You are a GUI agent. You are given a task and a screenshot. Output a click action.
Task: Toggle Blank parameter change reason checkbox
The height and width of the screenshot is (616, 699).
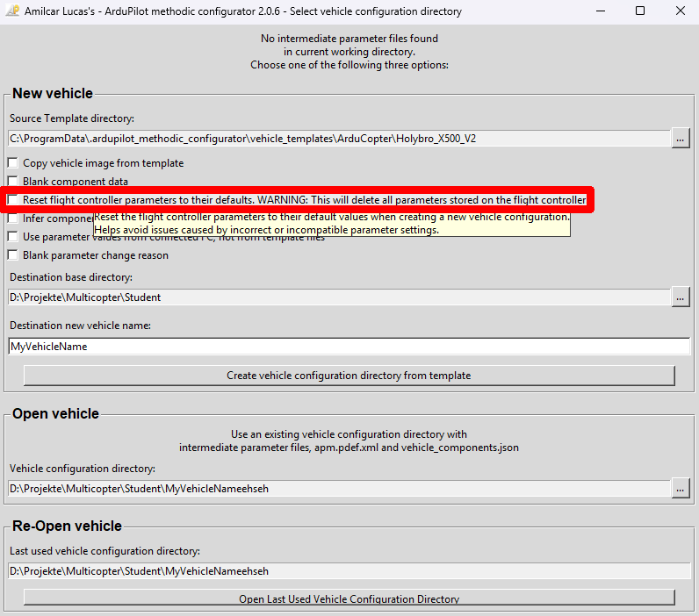point(13,255)
